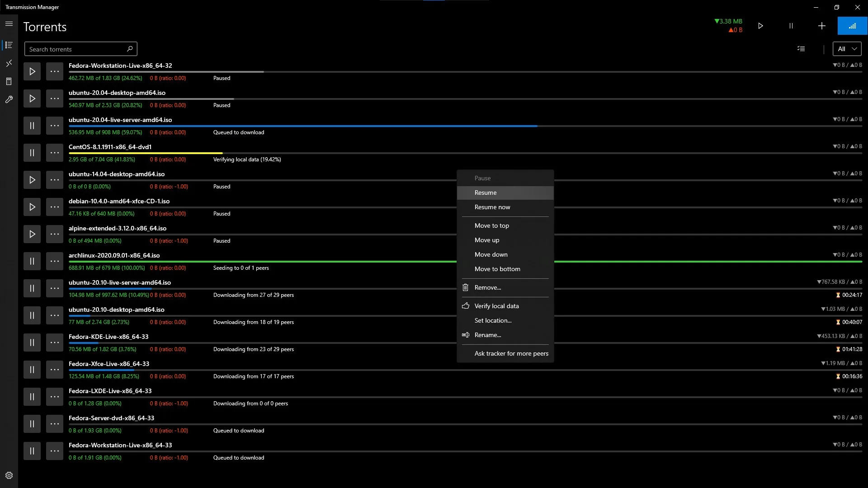This screenshot has height=488, width=868.
Task: Choose Resume in the context menu
Action: (x=505, y=192)
